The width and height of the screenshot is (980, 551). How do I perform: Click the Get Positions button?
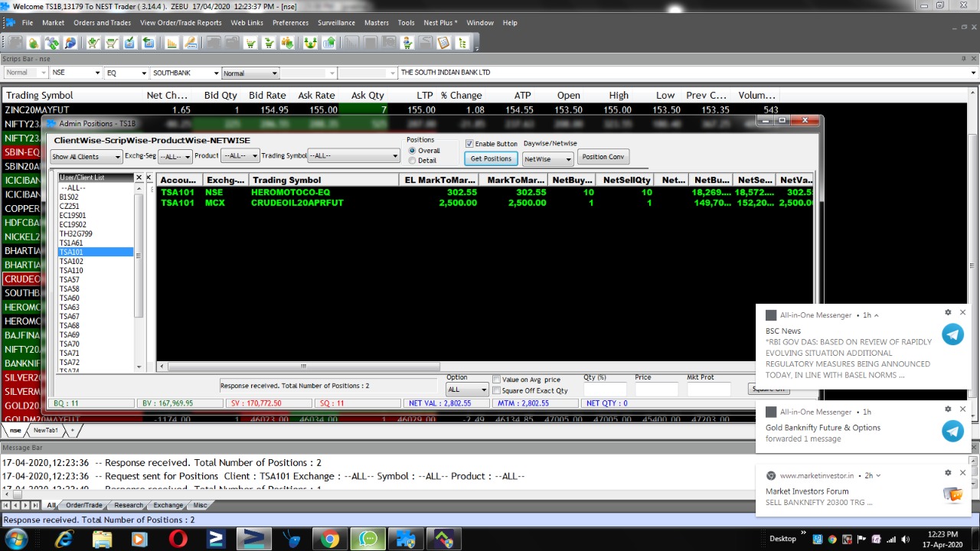pyautogui.click(x=491, y=158)
